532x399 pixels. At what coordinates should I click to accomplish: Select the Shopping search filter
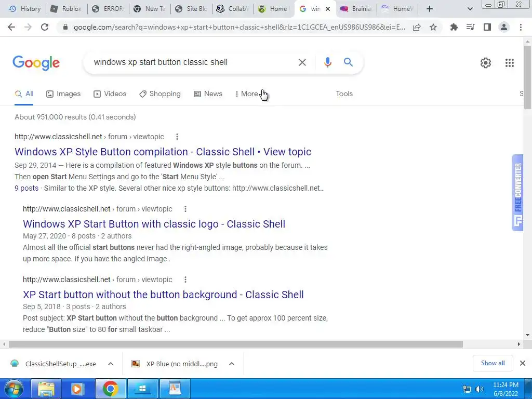160,94
